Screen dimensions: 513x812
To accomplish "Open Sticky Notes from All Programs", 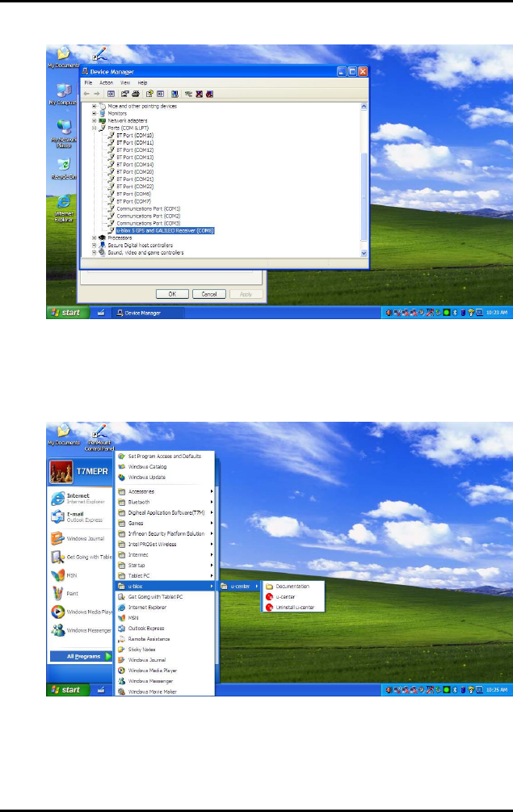I will [165, 650].
